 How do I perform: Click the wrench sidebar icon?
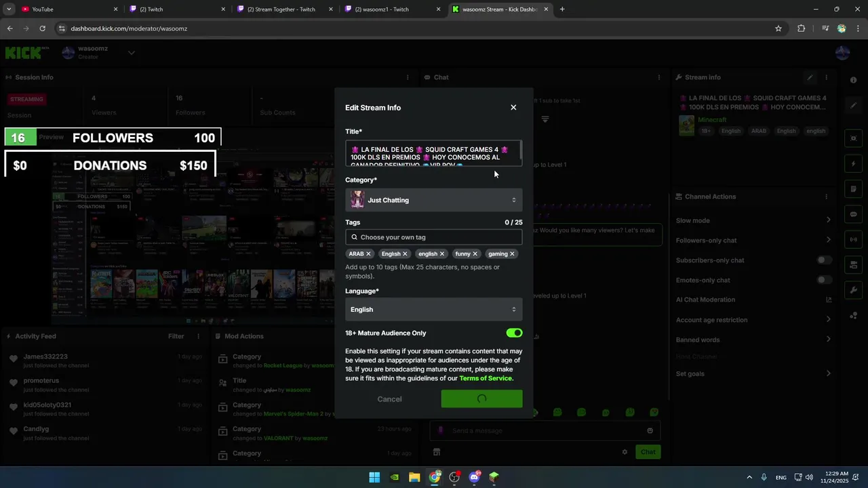click(854, 290)
